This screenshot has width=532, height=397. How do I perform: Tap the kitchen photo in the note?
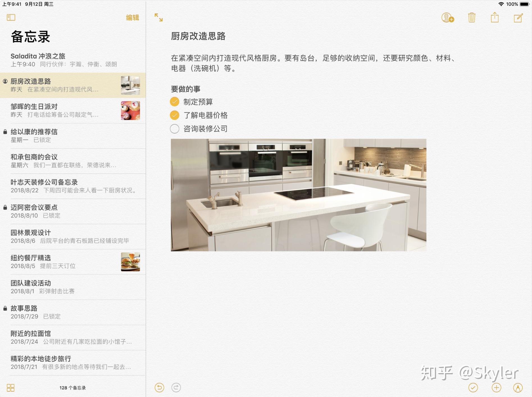pyautogui.click(x=298, y=195)
